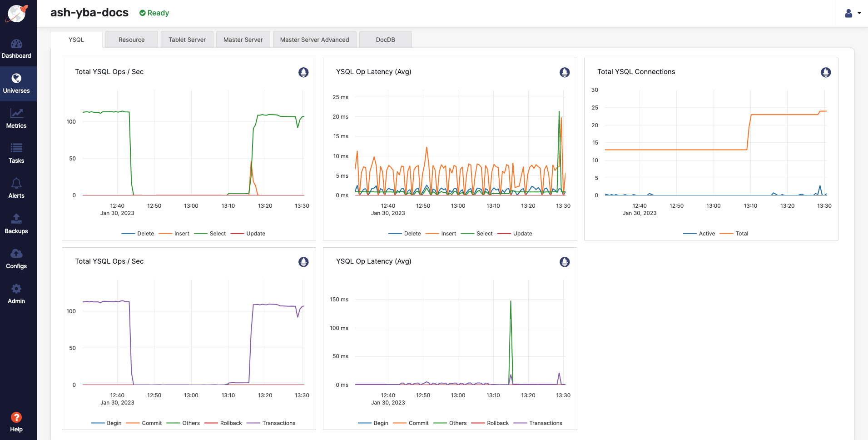This screenshot has width=868, height=440.
Task: Open the DocDB metrics tab
Action: pos(385,40)
